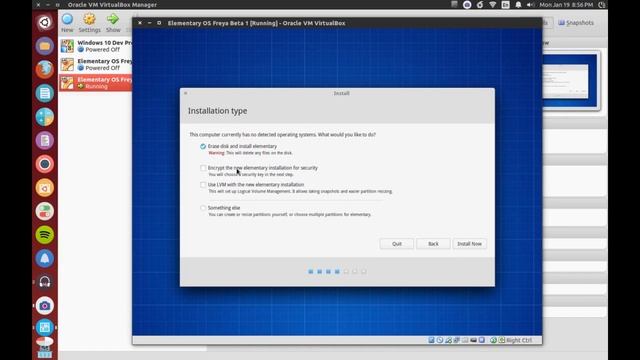The height and width of the screenshot is (360, 640).
Task: Click the green Show arrow in VirtualBox Manager
Action: tap(113, 23)
